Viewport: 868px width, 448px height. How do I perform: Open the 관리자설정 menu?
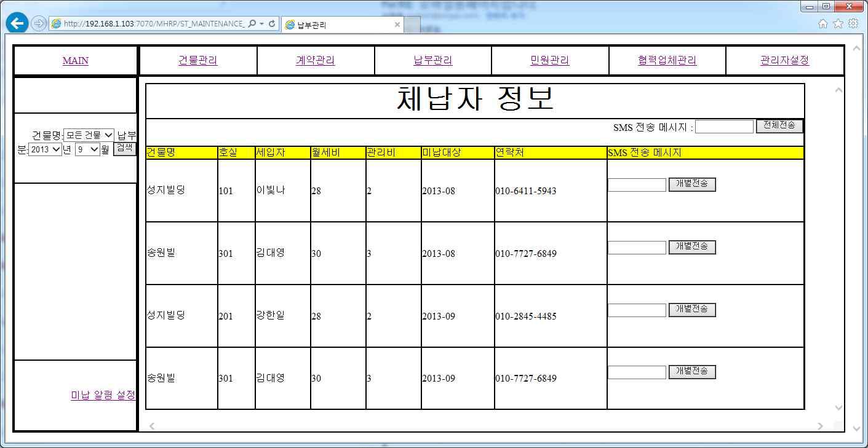coord(784,60)
